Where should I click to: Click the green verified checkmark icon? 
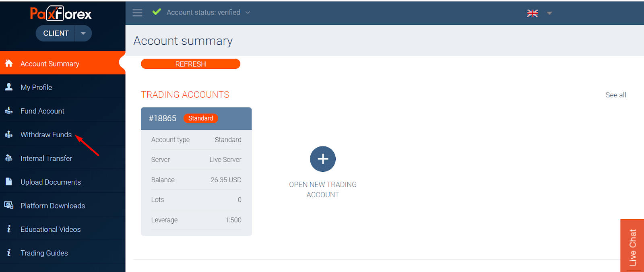pyautogui.click(x=157, y=12)
